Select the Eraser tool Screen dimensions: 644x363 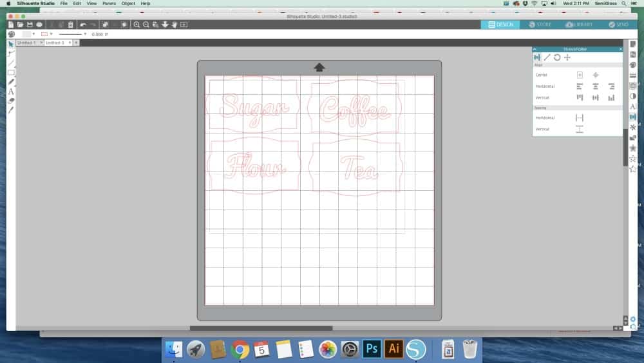point(11,101)
